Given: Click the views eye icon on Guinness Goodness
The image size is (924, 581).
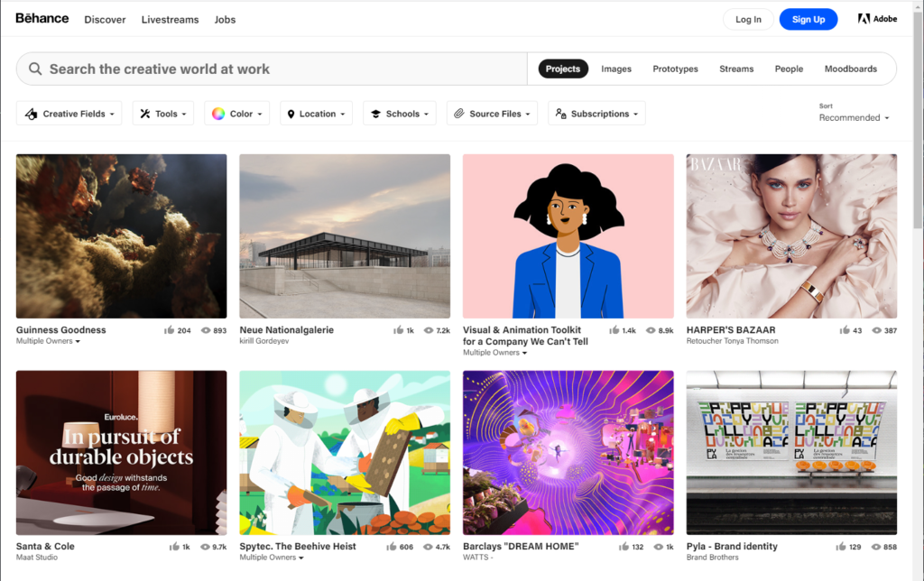Looking at the screenshot, I should coord(206,330).
